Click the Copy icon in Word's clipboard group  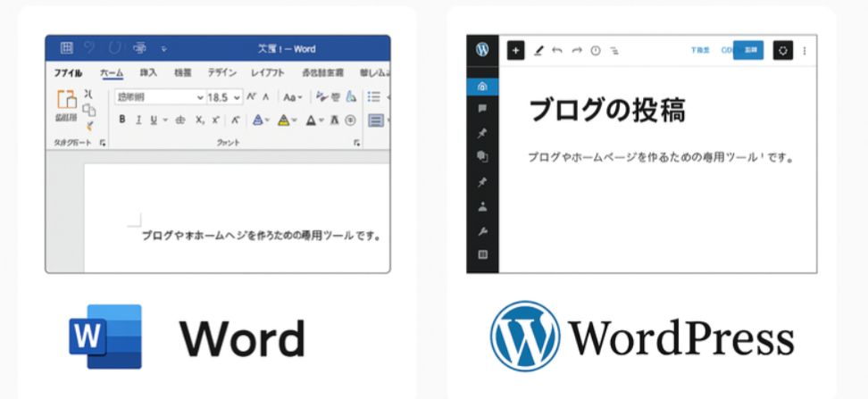(x=89, y=110)
